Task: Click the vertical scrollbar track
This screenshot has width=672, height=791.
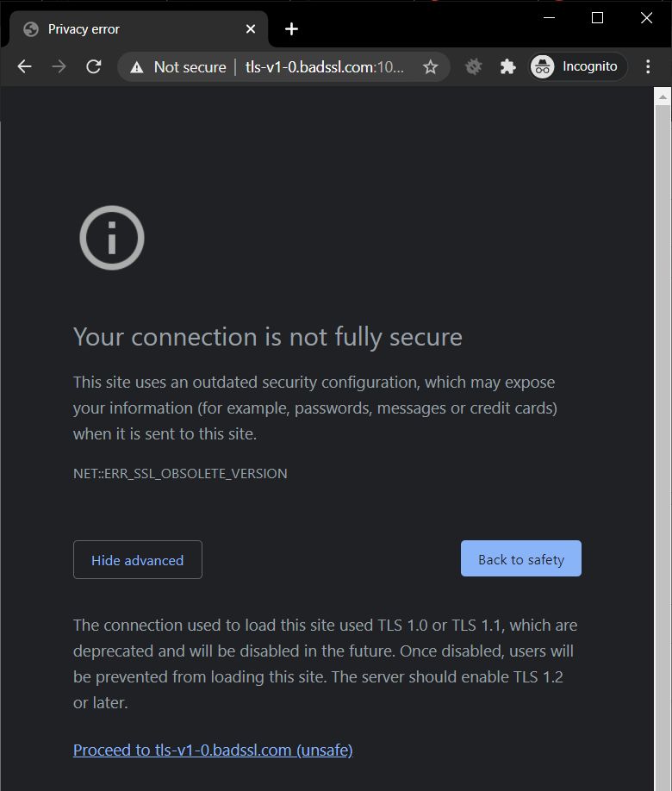Action: click(x=663, y=448)
